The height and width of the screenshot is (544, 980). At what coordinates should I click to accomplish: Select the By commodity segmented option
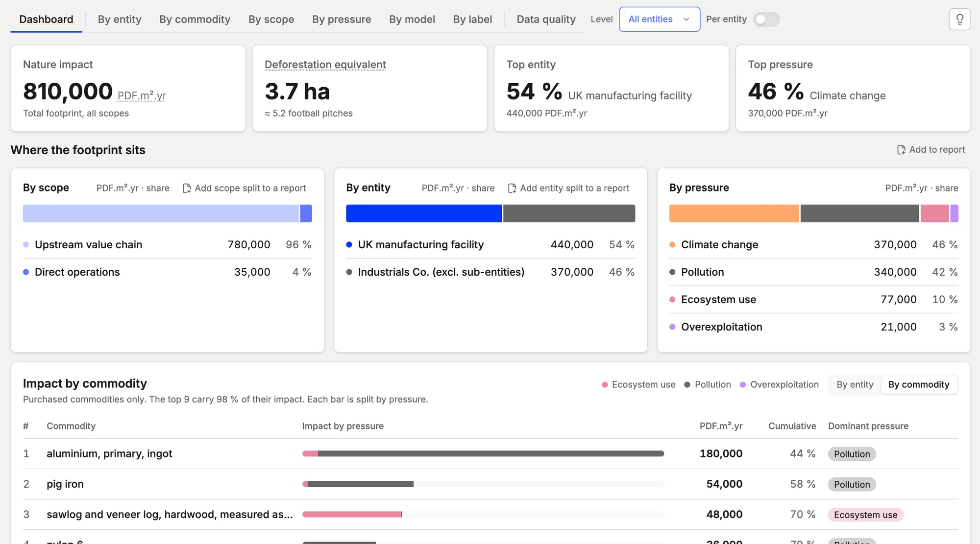point(919,384)
